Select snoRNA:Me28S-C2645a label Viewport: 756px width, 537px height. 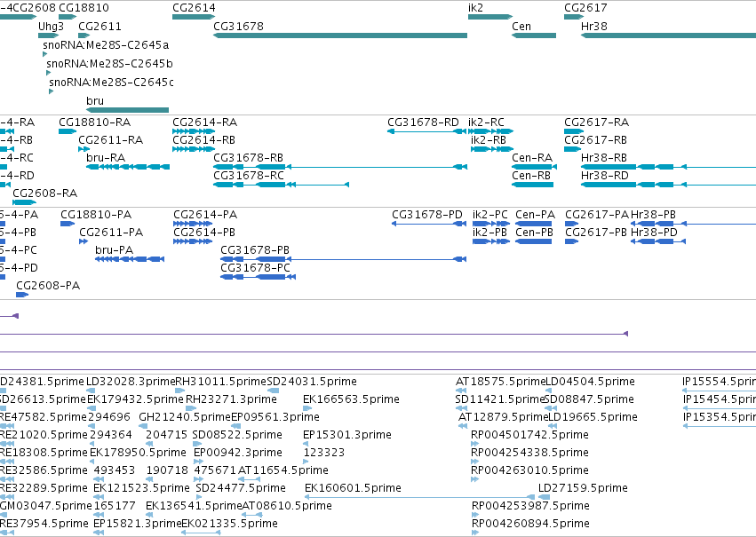[x=106, y=44]
